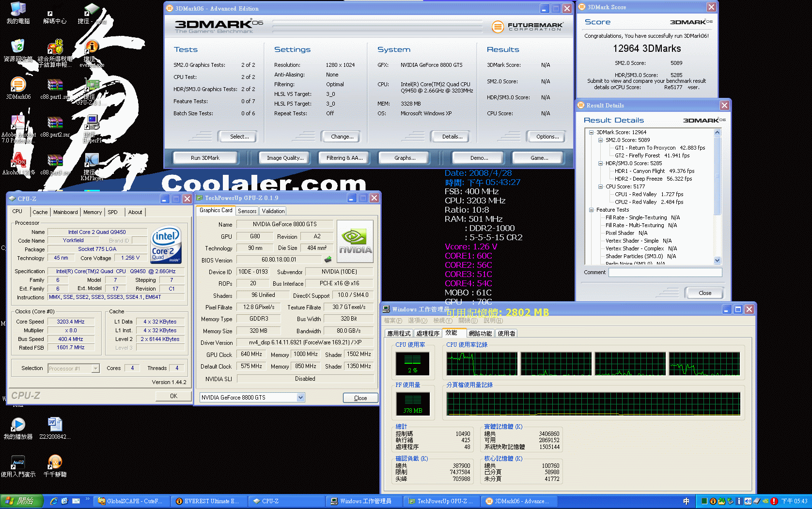This screenshot has height=509, width=812.
Task: Click the Intel Core 2 Quad logo in CPU-Z
Action: point(166,245)
